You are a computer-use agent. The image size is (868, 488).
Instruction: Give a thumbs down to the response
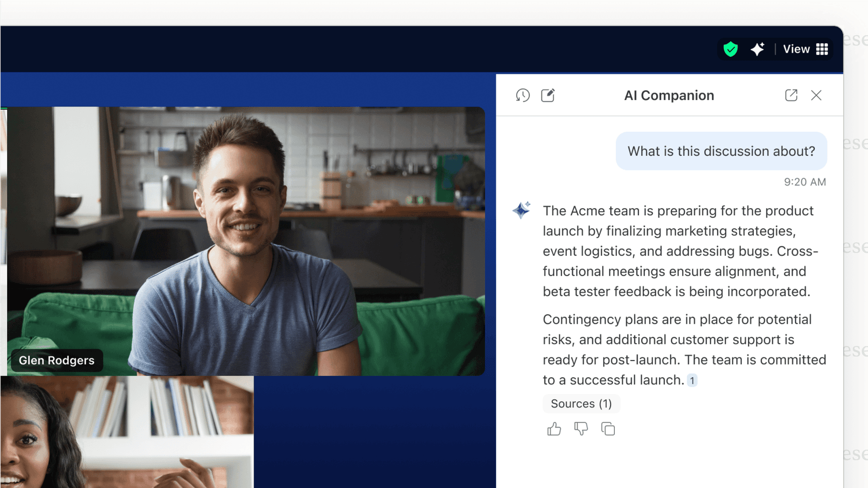pyautogui.click(x=581, y=429)
